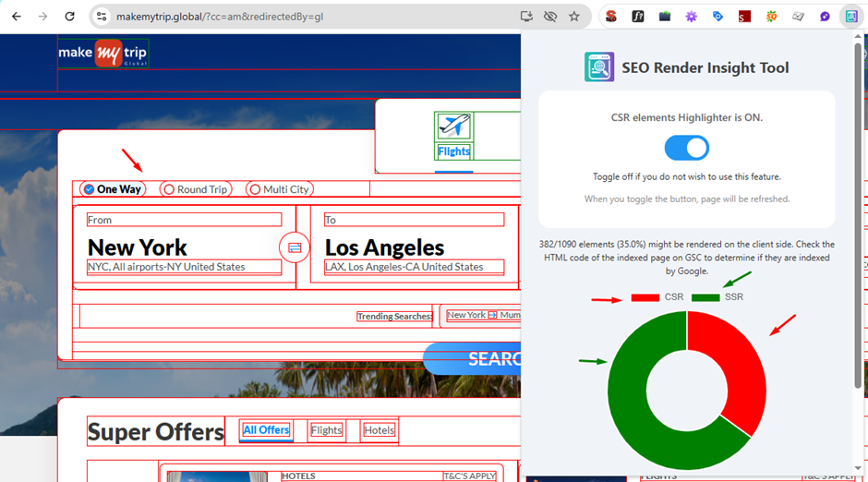Open the gray pencil card extension icon

tap(798, 17)
